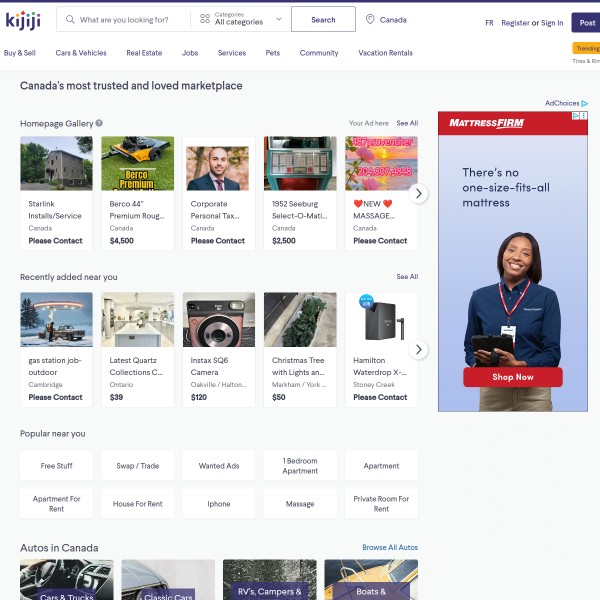Image resolution: width=600 pixels, height=600 pixels.
Task: Open the Buy & Sell menu
Action: pos(20,53)
